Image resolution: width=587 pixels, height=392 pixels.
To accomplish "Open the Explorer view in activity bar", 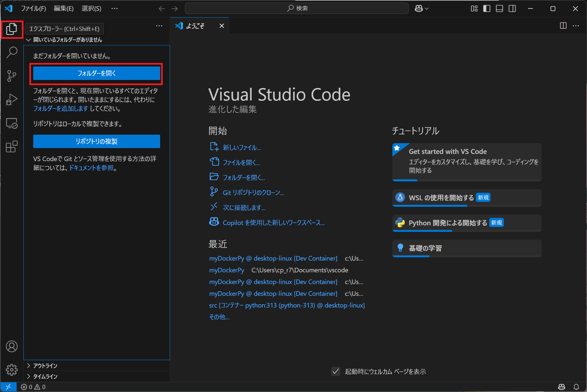I will 12,29.
